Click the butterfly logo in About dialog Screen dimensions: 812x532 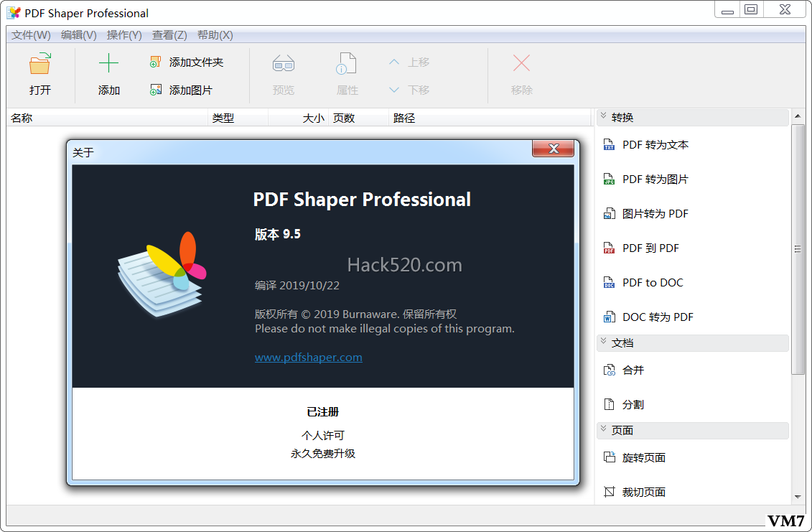coord(162,274)
